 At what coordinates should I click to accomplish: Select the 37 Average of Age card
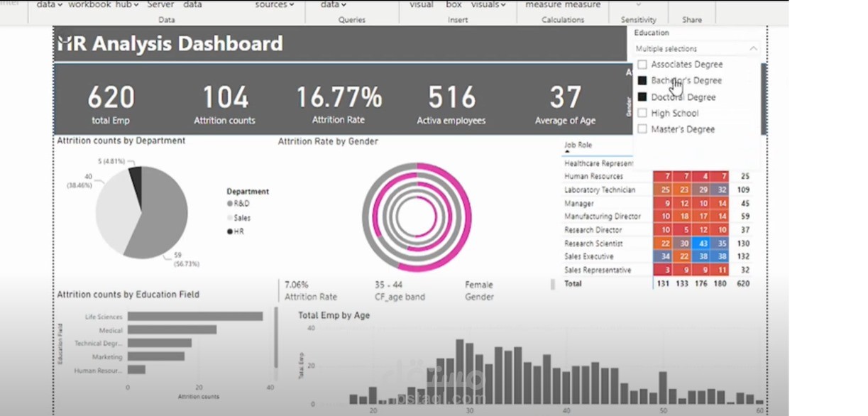coord(566,104)
